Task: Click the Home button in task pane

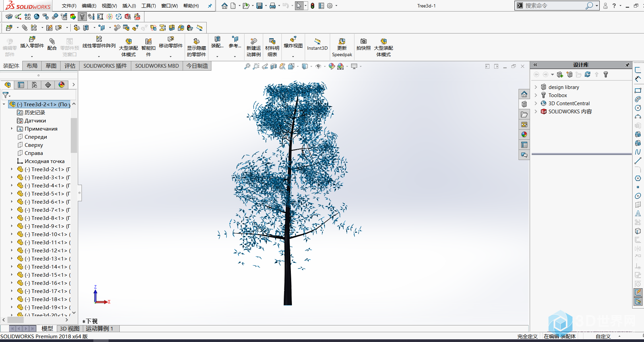Action: tap(524, 94)
